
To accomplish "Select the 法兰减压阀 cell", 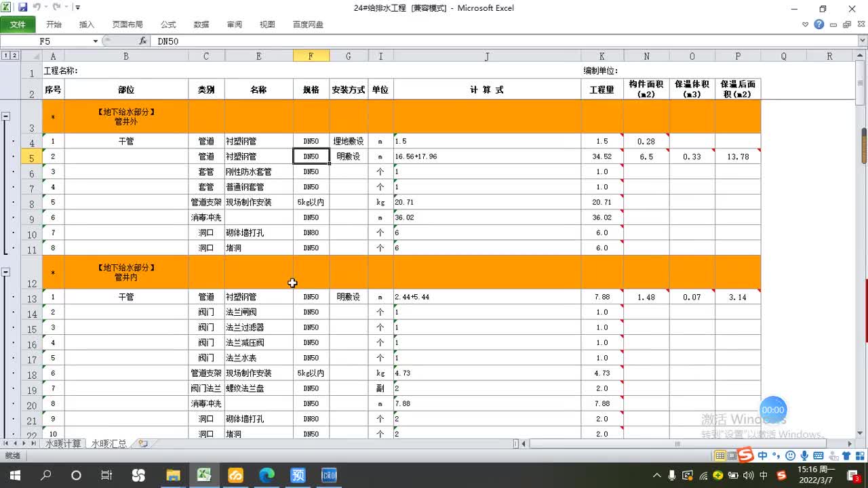I will pos(258,342).
